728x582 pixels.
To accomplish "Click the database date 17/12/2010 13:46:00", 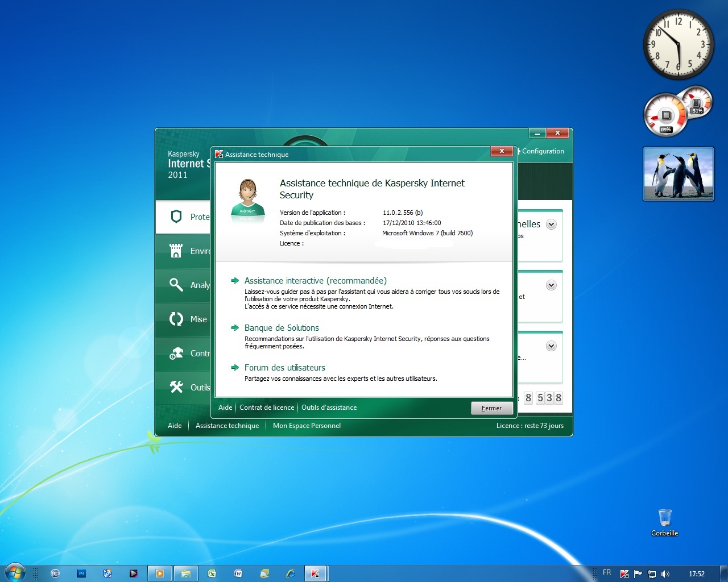I will (412, 223).
